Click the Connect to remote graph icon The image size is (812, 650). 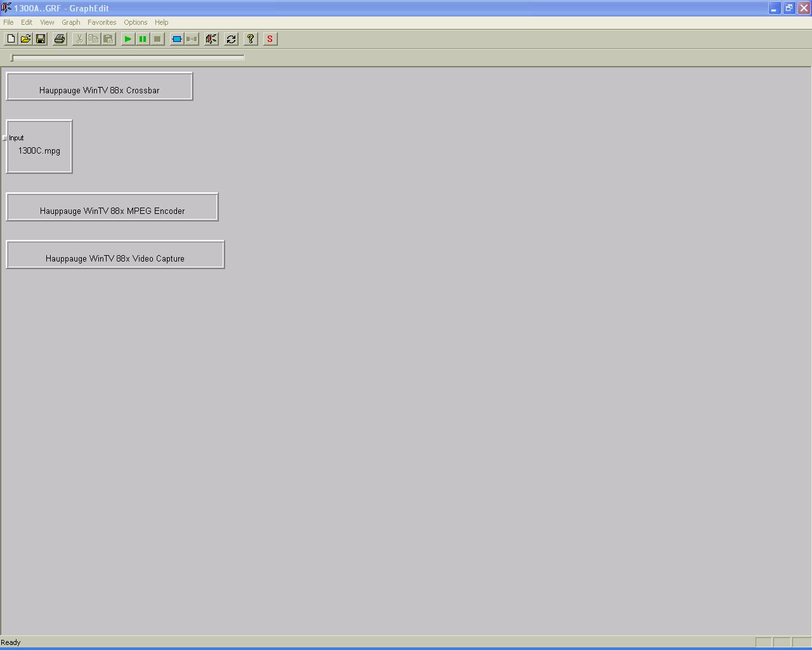point(211,39)
